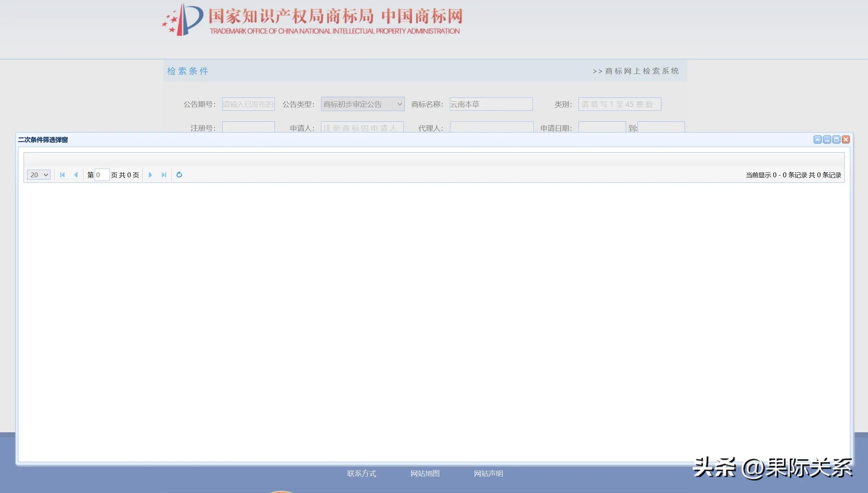This screenshot has width=868, height=493.
Task: Click the trademark office logo
Action: click(x=312, y=19)
